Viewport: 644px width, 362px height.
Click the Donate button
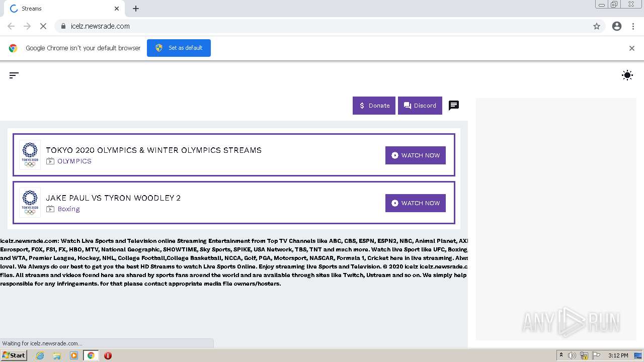point(374,106)
